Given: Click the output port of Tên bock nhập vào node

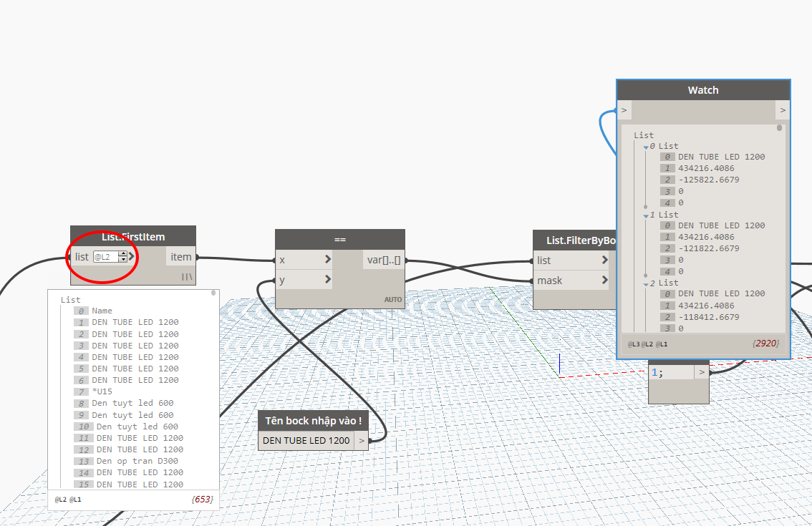Looking at the screenshot, I should [362, 441].
